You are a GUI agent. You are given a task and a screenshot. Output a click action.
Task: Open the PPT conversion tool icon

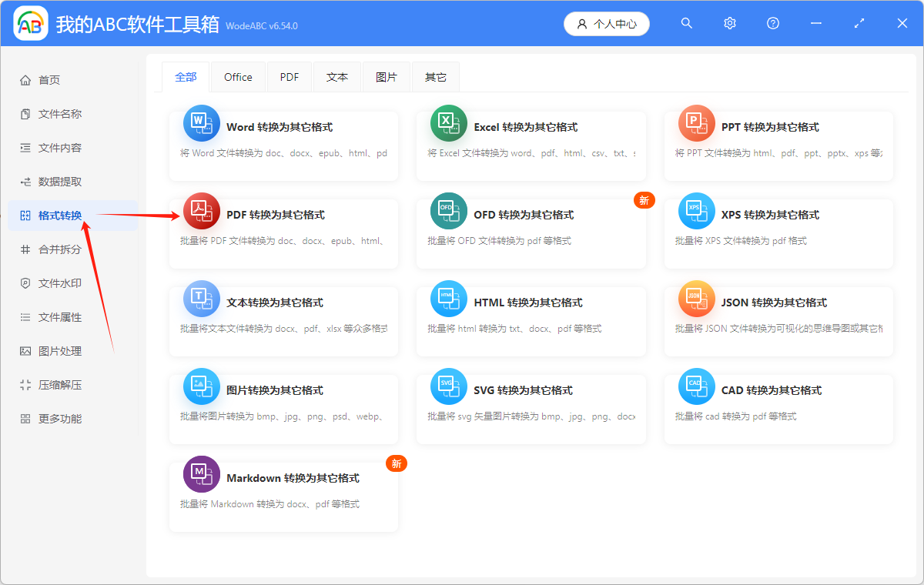[x=697, y=123]
